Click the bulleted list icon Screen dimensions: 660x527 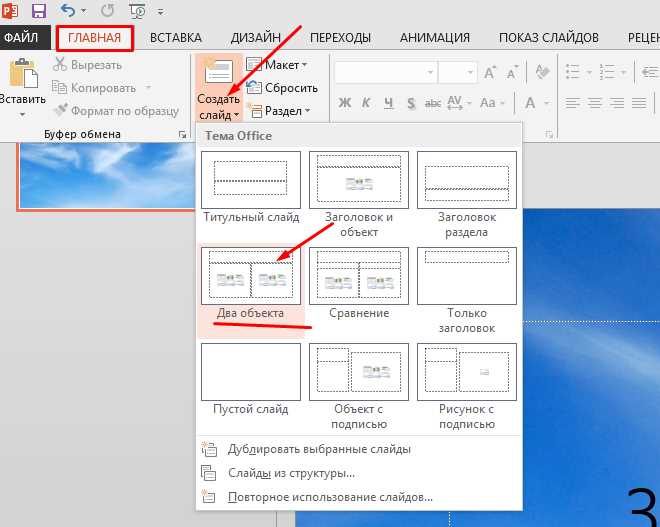coord(573,72)
